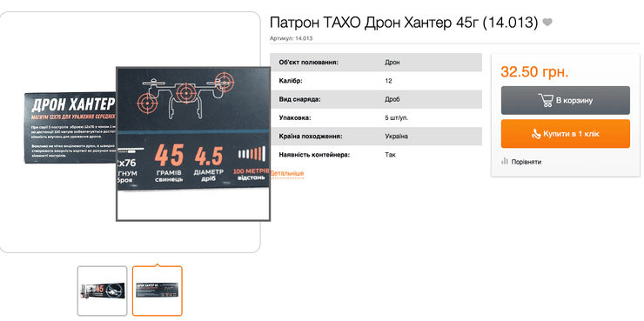Click the «Наявність контейнера:» label
Screen dimensions: 644x321
(x=314, y=155)
